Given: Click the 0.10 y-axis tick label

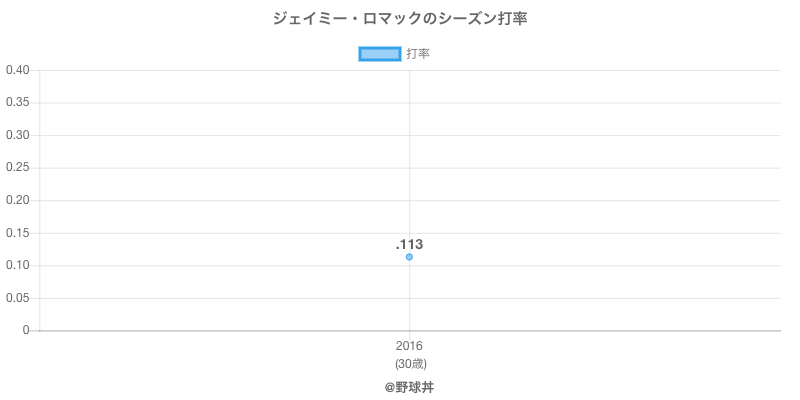Looking at the screenshot, I should click(18, 265).
